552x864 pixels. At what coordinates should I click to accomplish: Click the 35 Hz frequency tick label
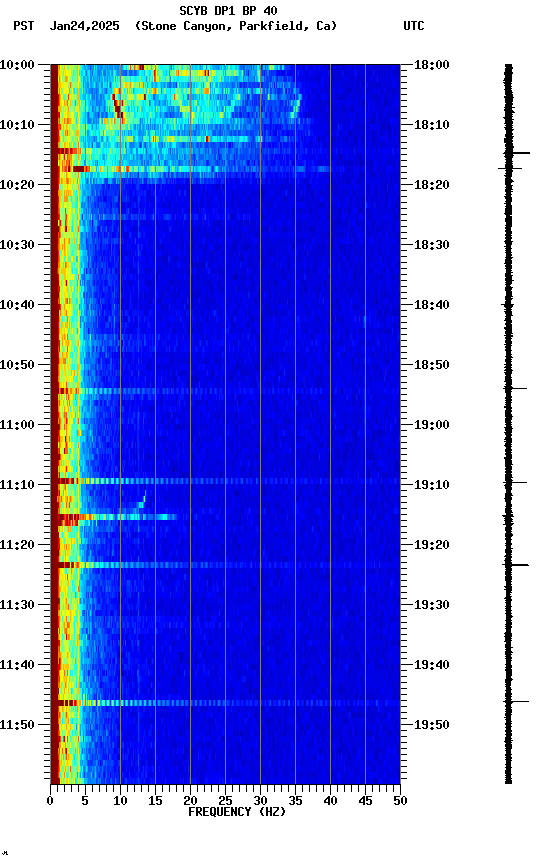tap(295, 801)
